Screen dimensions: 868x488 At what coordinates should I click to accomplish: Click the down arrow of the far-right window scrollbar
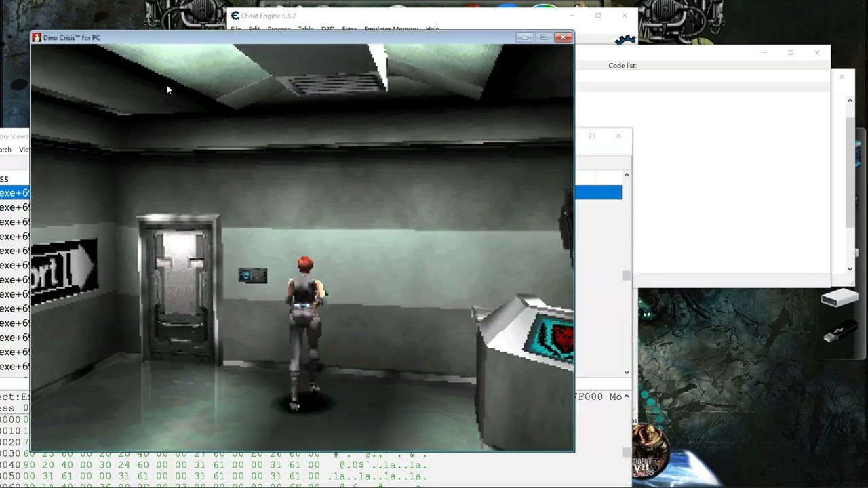(x=850, y=269)
